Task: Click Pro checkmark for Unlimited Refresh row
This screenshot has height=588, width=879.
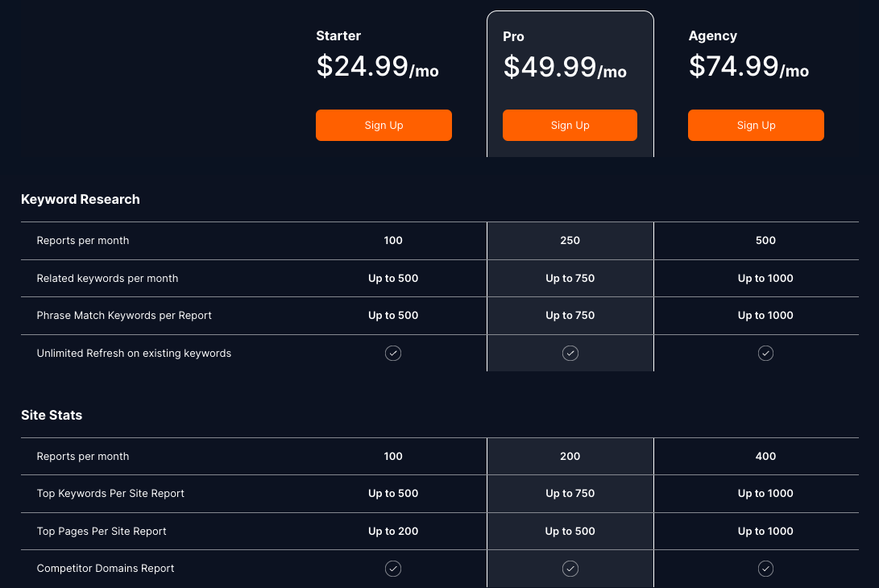Action: click(x=570, y=354)
